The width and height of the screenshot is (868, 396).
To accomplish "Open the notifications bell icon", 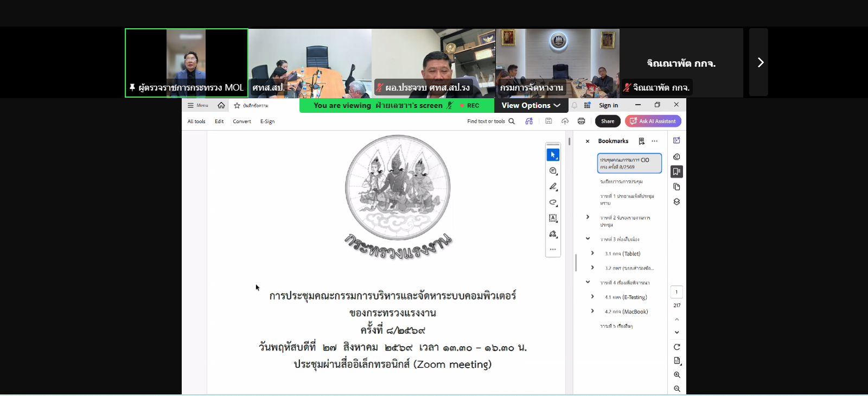I will 575,105.
